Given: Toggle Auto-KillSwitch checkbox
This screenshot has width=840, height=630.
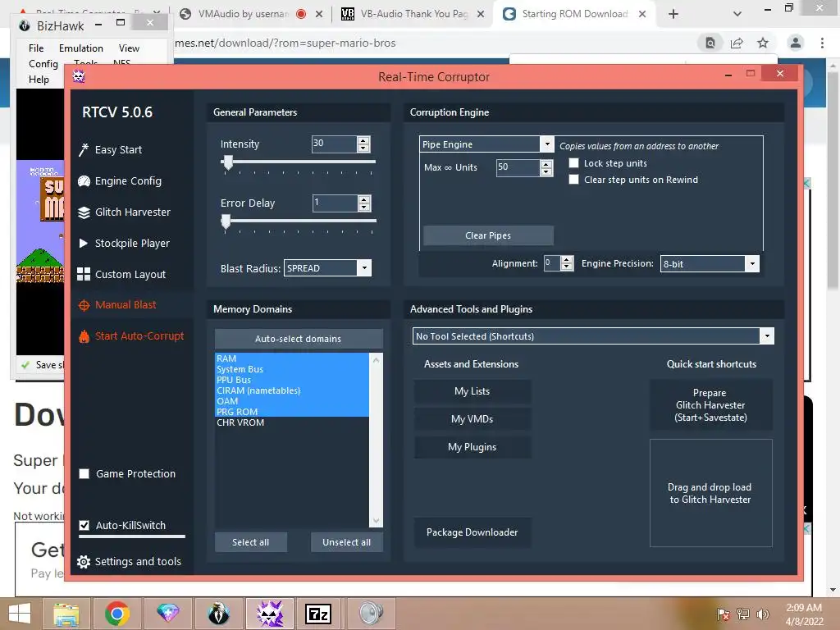Looking at the screenshot, I should 84,525.
